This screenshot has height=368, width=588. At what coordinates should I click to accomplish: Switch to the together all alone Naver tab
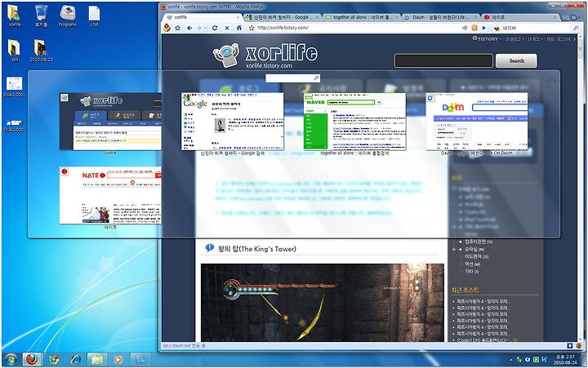(x=362, y=17)
